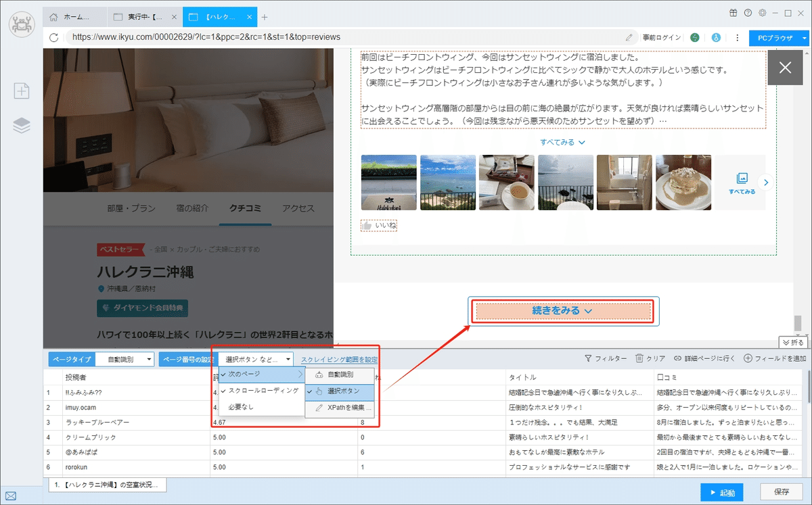
Task: Select 次のページ menu option
Action: [261, 374]
